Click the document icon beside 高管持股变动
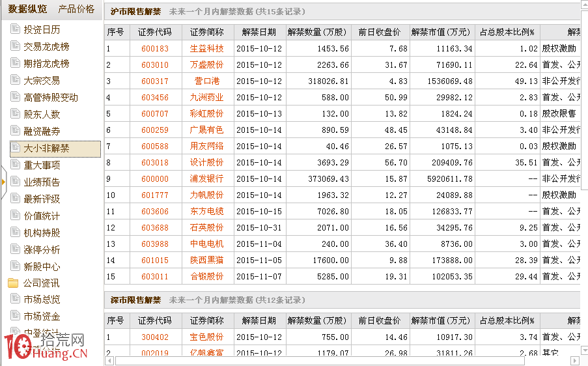The width and height of the screenshot is (588, 366). pyautogui.click(x=15, y=96)
